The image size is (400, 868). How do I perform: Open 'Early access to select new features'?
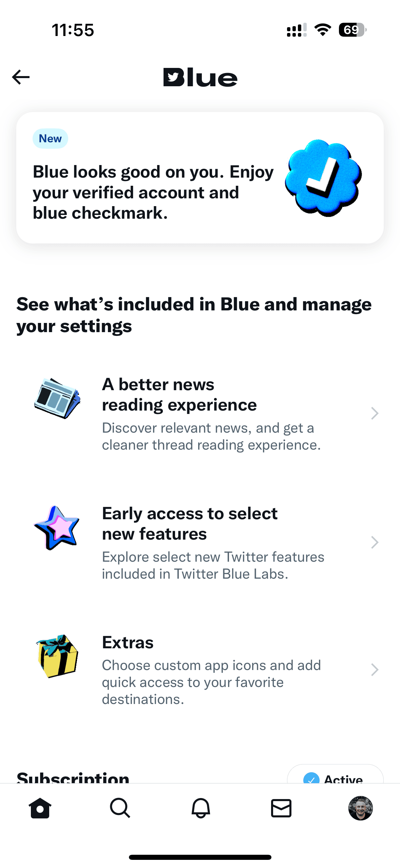pos(190,524)
